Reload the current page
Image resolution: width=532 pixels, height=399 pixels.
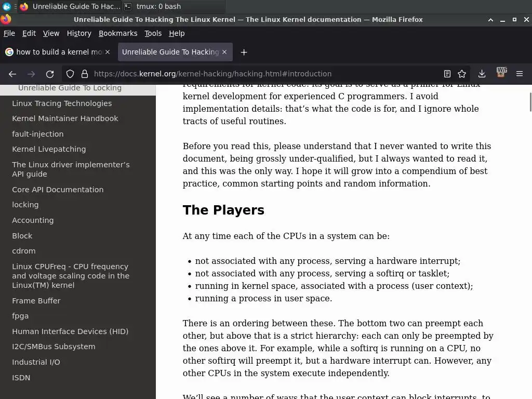click(50, 74)
